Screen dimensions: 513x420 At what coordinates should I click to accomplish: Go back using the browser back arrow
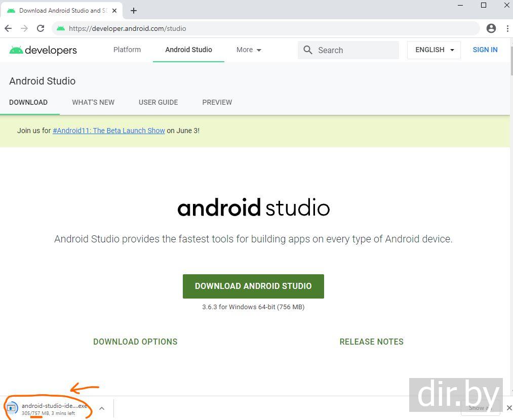8,28
